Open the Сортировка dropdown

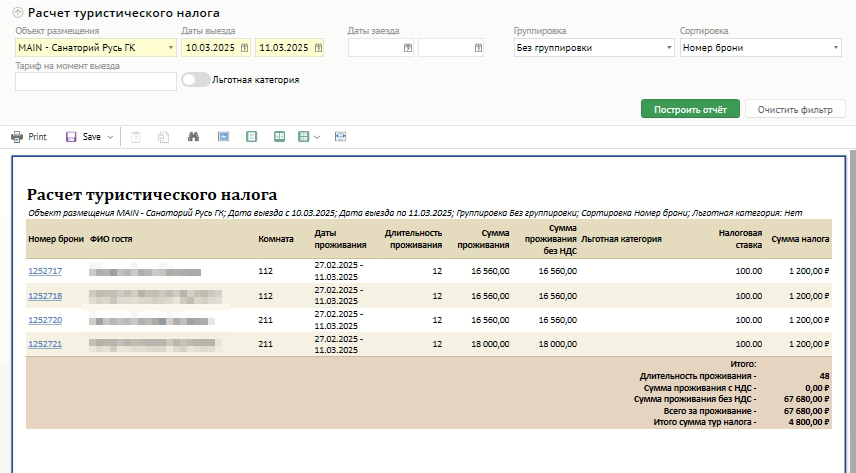tap(835, 47)
